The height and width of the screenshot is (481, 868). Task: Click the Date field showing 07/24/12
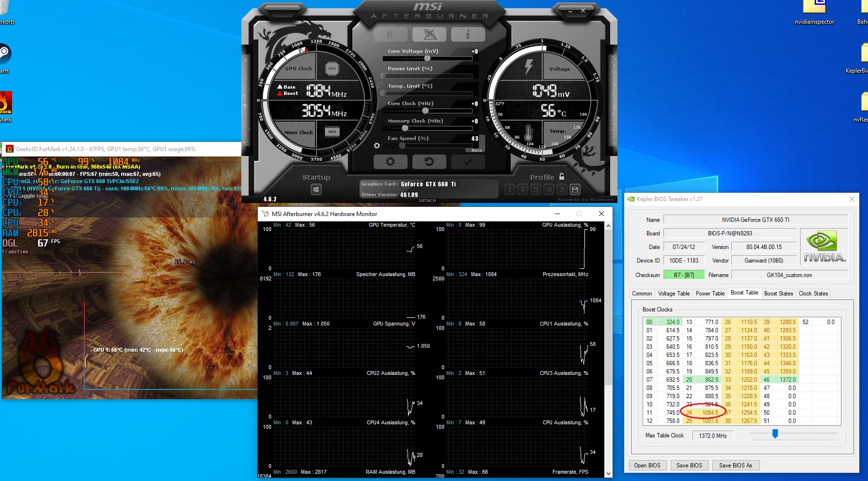pyautogui.click(x=683, y=247)
